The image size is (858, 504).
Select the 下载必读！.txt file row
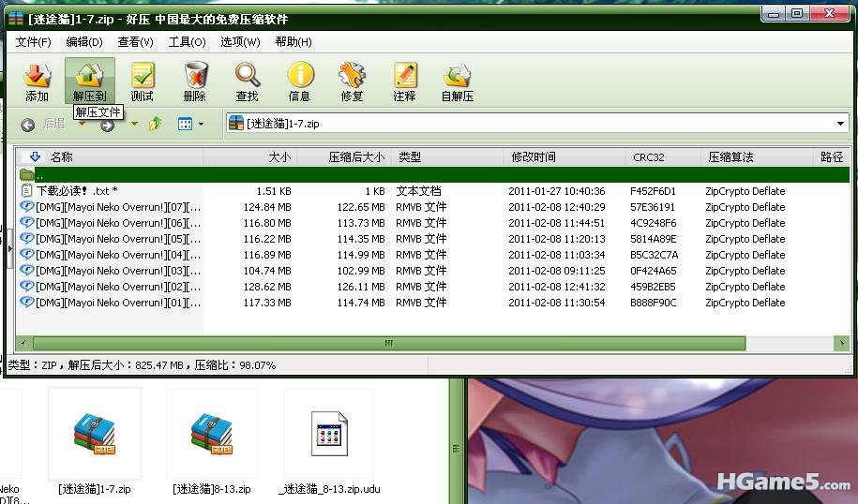[77, 191]
